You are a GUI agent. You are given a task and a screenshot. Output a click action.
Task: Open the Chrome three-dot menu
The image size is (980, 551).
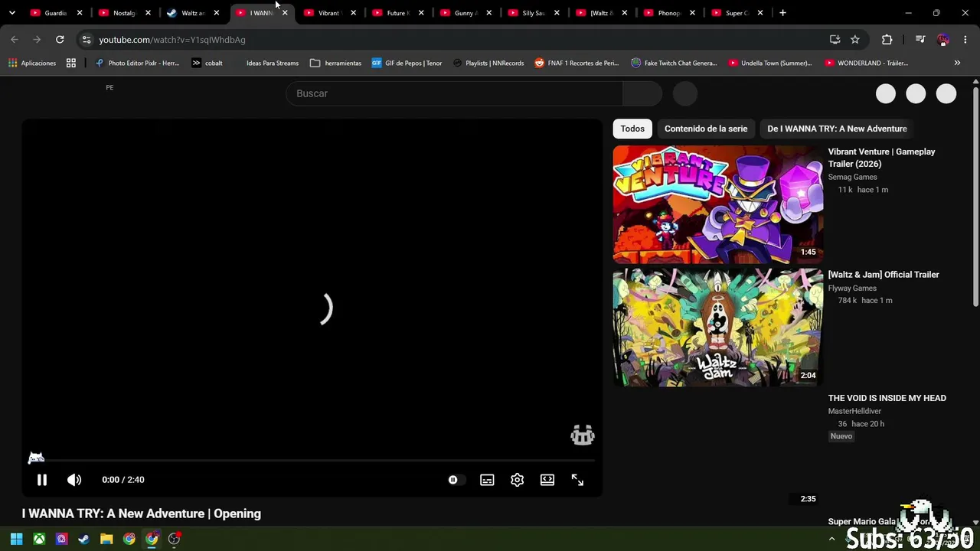pyautogui.click(x=965, y=40)
